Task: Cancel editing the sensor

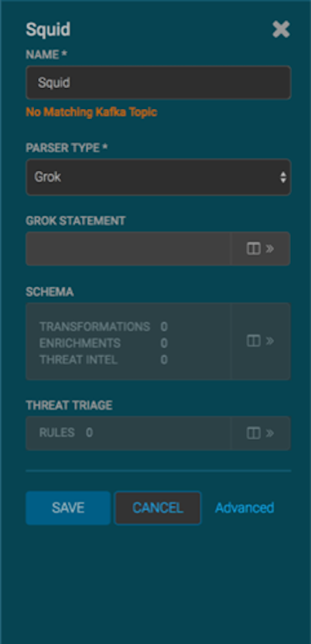Action: [x=158, y=508]
